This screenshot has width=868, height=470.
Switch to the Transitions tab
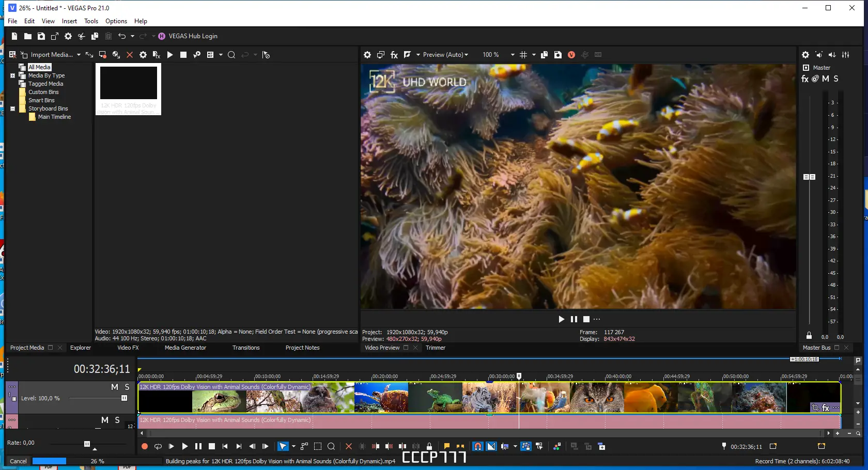click(246, 348)
